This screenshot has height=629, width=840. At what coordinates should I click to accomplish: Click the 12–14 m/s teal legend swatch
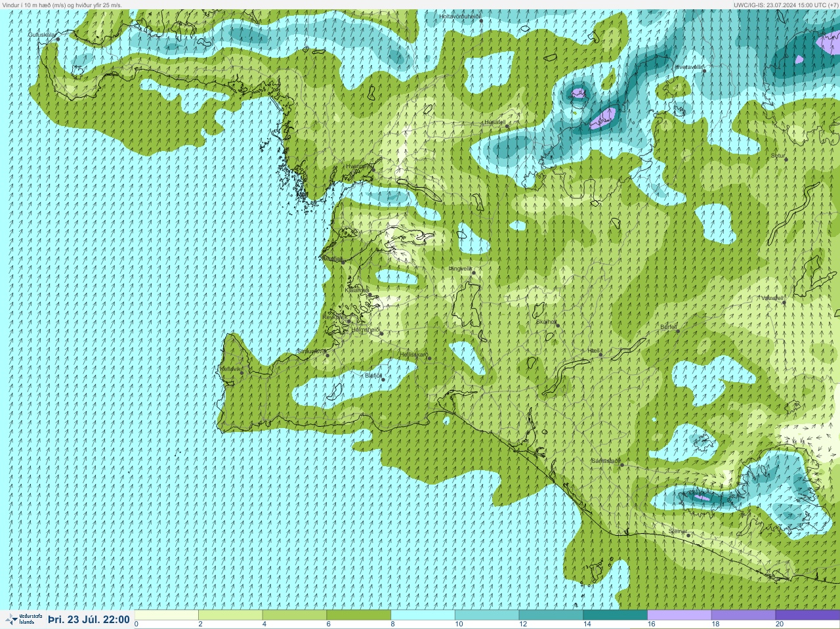coord(551,615)
